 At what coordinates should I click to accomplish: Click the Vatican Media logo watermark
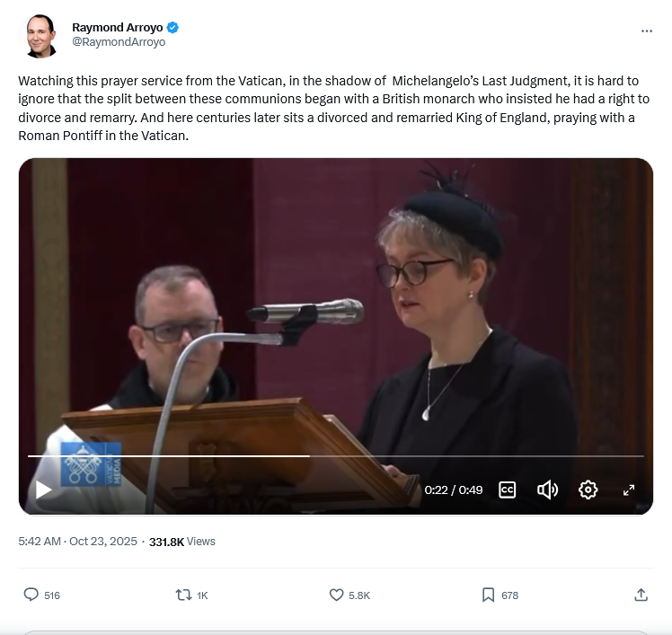click(x=91, y=464)
